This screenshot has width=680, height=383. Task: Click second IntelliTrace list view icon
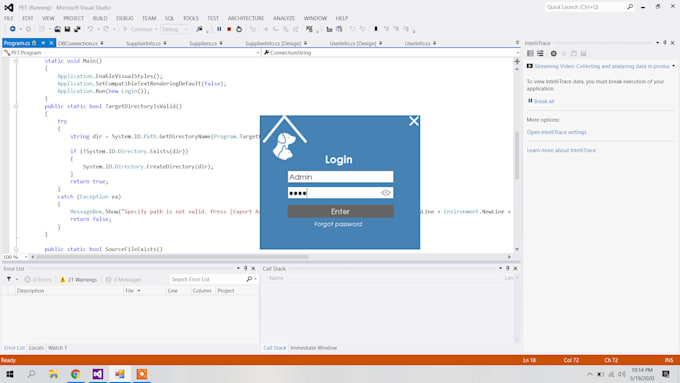coord(540,53)
